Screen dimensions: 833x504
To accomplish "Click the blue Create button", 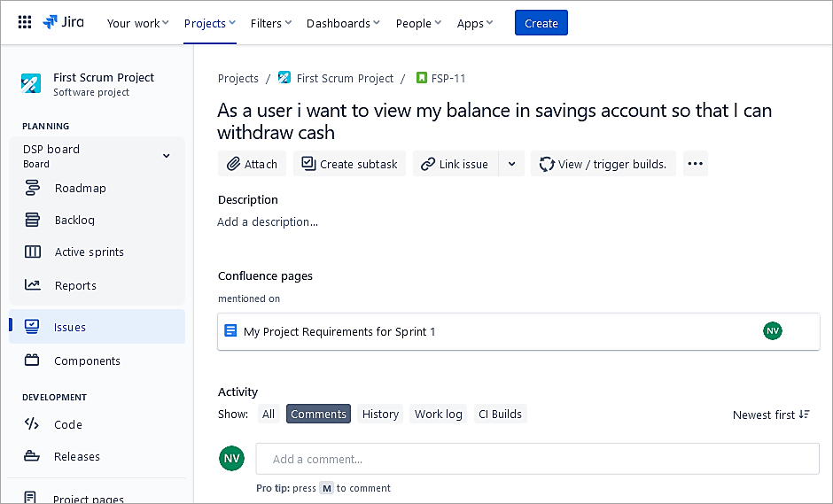I will [x=541, y=23].
